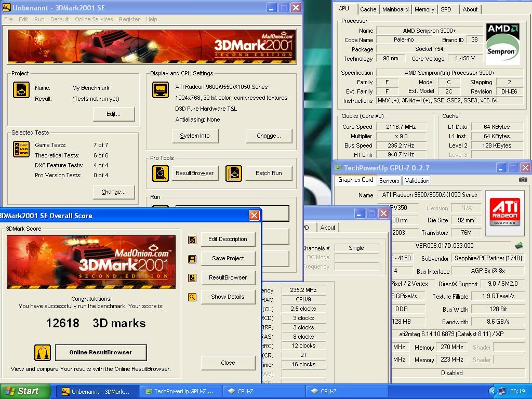532x399 pixels.
Task: Click Change... button in Selected Tests
Action: [x=114, y=192]
